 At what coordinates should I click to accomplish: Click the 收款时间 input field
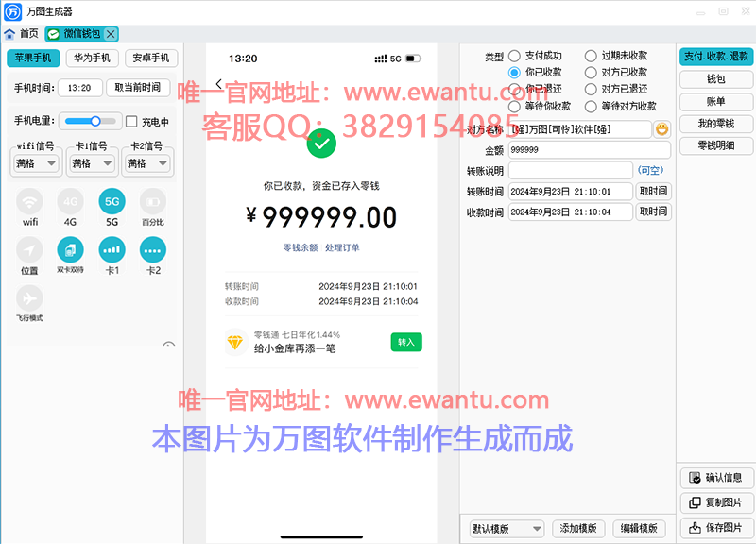pyautogui.click(x=571, y=212)
